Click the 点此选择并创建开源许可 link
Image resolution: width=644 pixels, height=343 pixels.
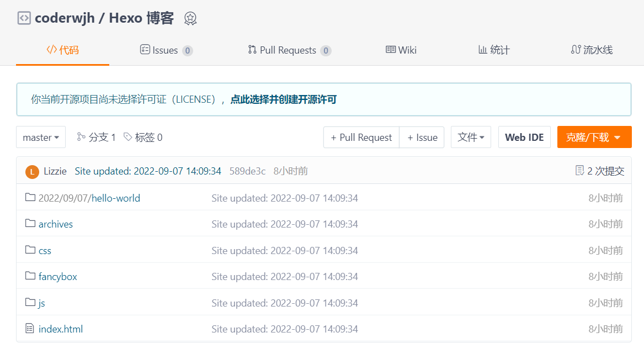click(283, 99)
